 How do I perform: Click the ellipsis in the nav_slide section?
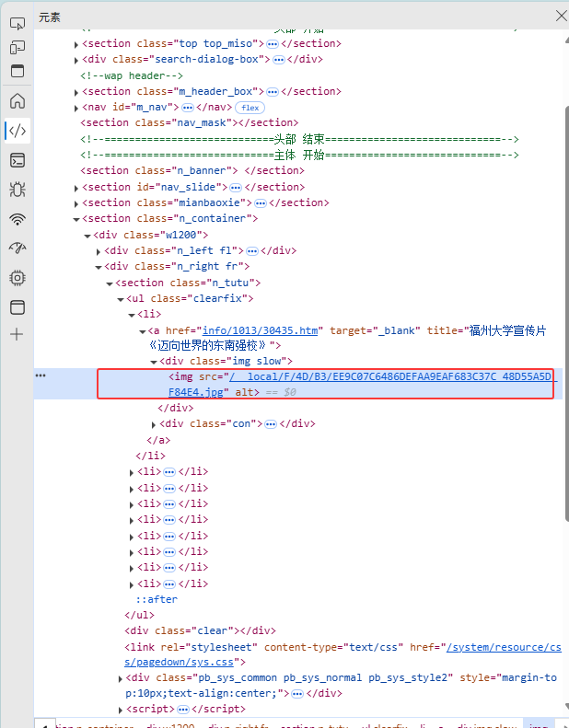[x=236, y=188]
